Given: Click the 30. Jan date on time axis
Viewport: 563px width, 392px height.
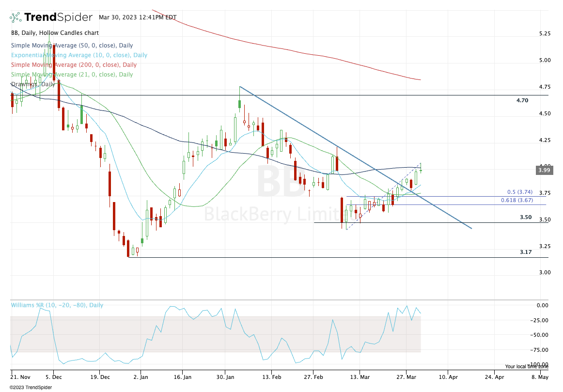Looking at the screenshot, I should (x=225, y=377).
